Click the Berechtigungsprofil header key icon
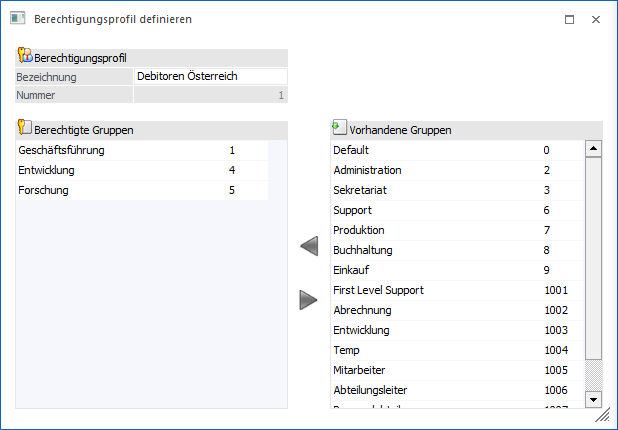Image resolution: width=618 pixels, height=430 pixels. 25,58
